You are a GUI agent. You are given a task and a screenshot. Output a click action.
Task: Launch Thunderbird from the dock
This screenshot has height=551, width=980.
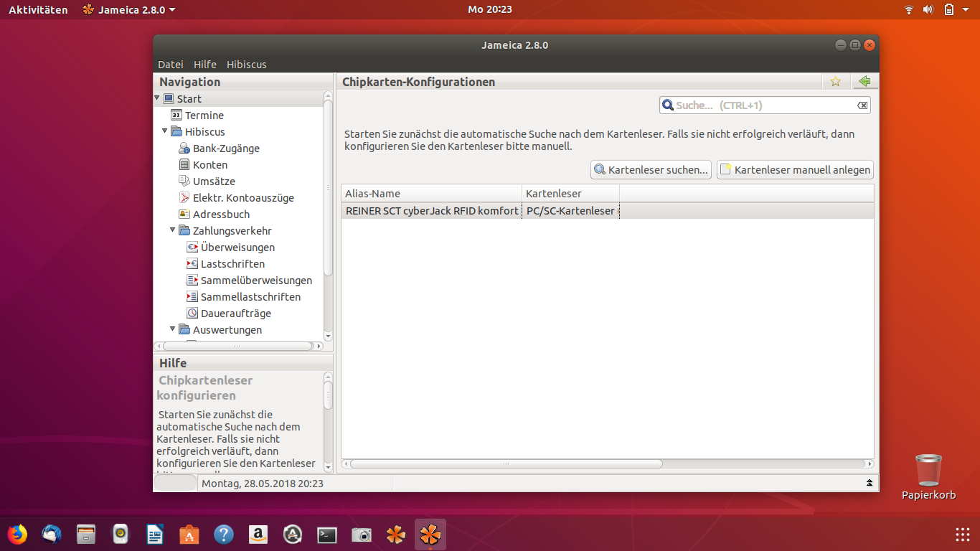pos(52,534)
